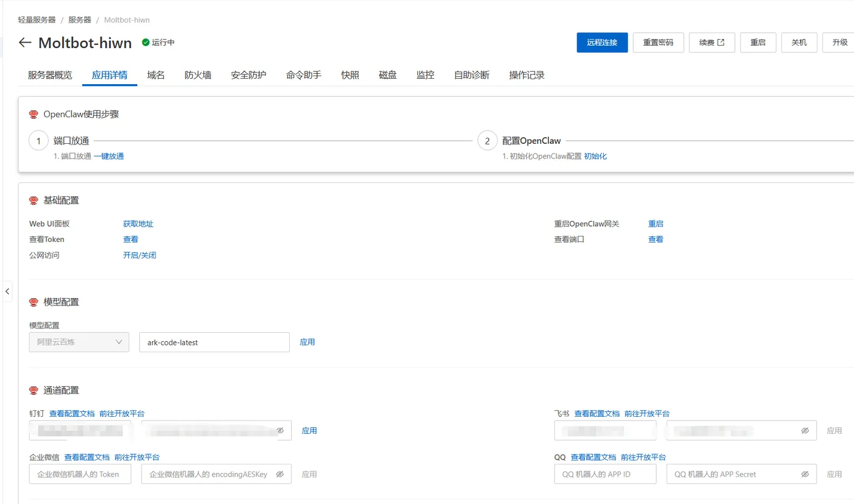The height and width of the screenshot is (504, 854).
Task: Toggle visibility of the 钉钉 secret field
Action: [x=280, y=430]
